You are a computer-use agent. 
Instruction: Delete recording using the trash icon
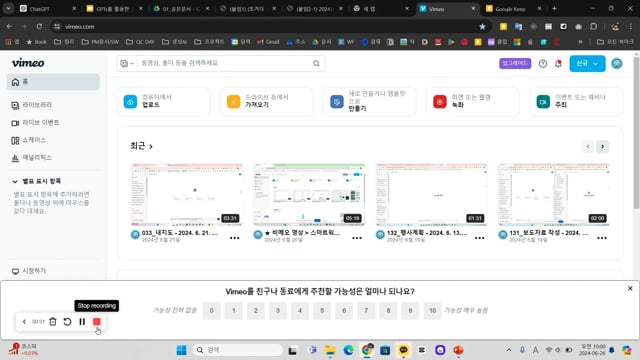(x=53, y=322)
